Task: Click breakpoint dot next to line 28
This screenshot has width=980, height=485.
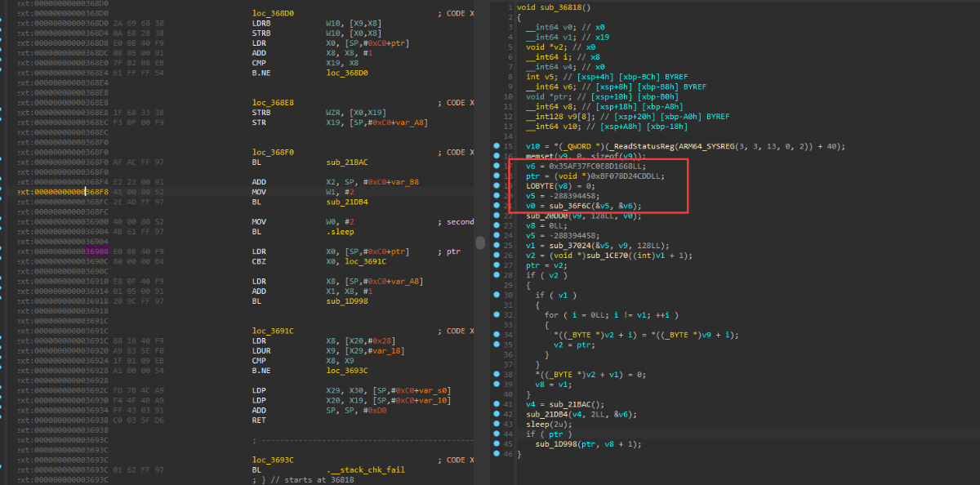Action: [x=497, y=275]
